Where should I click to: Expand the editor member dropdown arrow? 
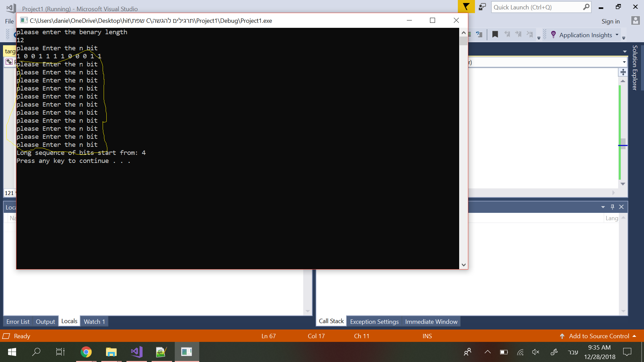[x=624, y=62]
